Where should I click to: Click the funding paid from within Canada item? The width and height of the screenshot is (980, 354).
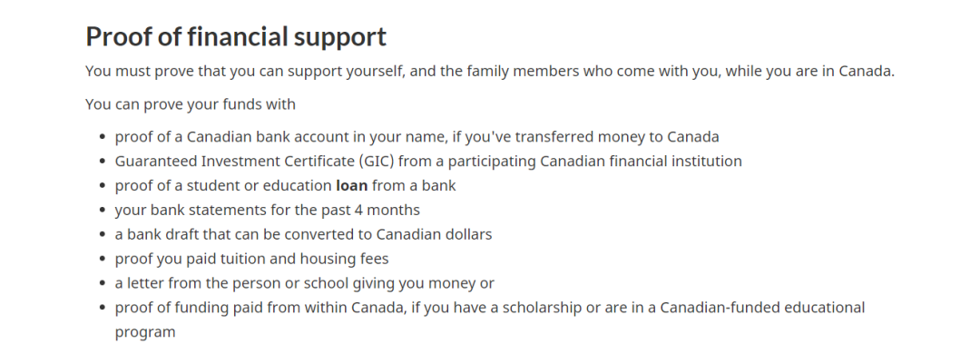click(x=490, y=320)
